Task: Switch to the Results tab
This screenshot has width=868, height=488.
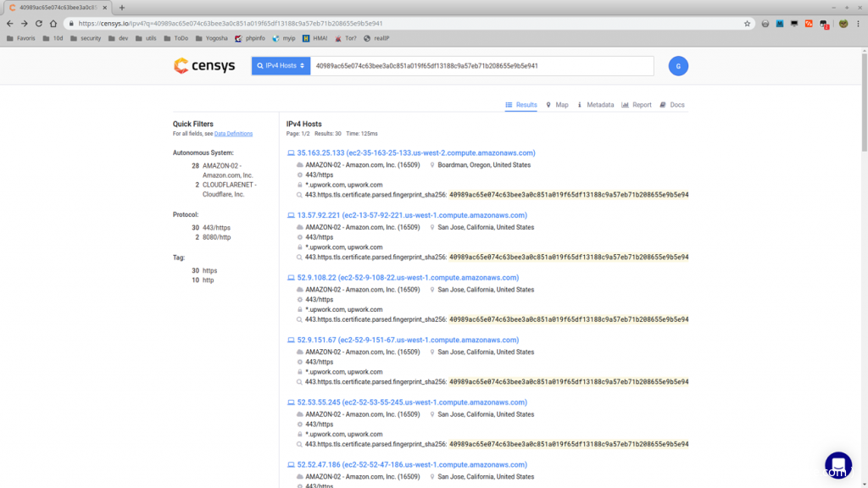Action: click(521, 104)
